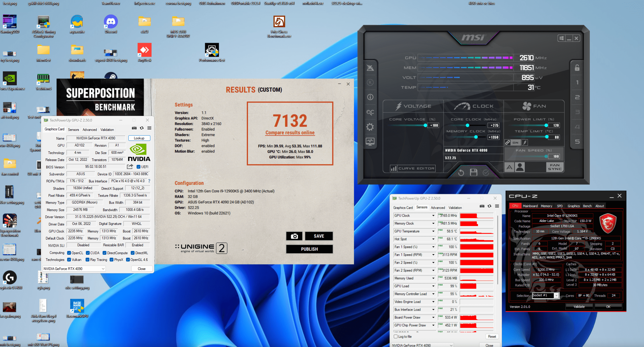Click Afterburner save profile floppy icon
The height and width of the screenshot is (347, 644).
point(473,172)
